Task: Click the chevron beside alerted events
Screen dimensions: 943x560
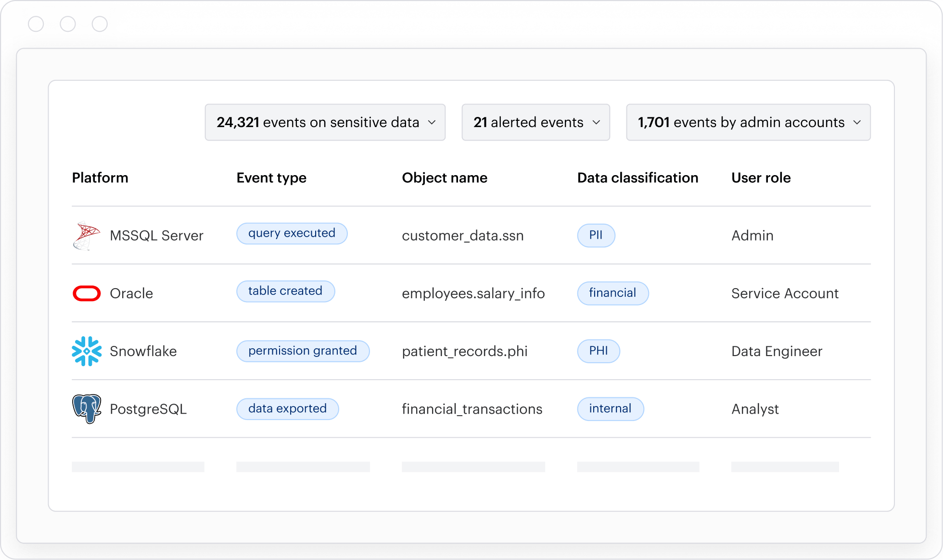Action: 597,122
